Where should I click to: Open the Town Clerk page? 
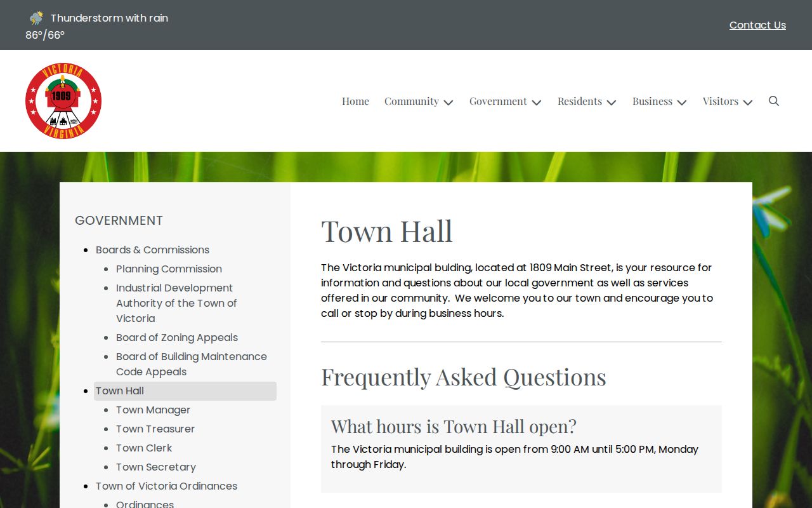(x=144, y=448)
